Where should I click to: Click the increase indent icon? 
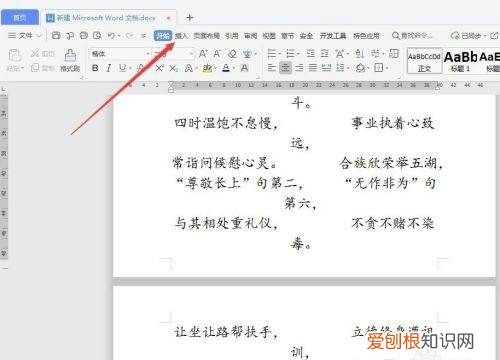[x=324, y=54]
